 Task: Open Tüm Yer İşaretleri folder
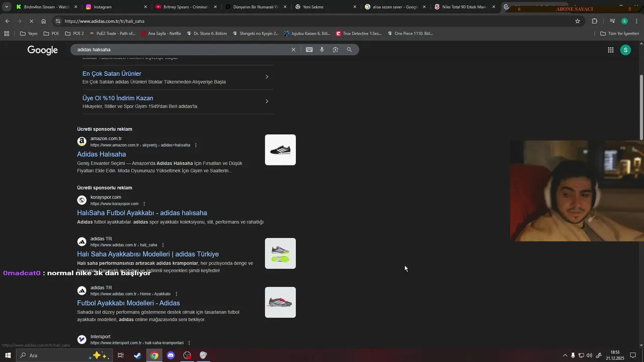[620, 34]
